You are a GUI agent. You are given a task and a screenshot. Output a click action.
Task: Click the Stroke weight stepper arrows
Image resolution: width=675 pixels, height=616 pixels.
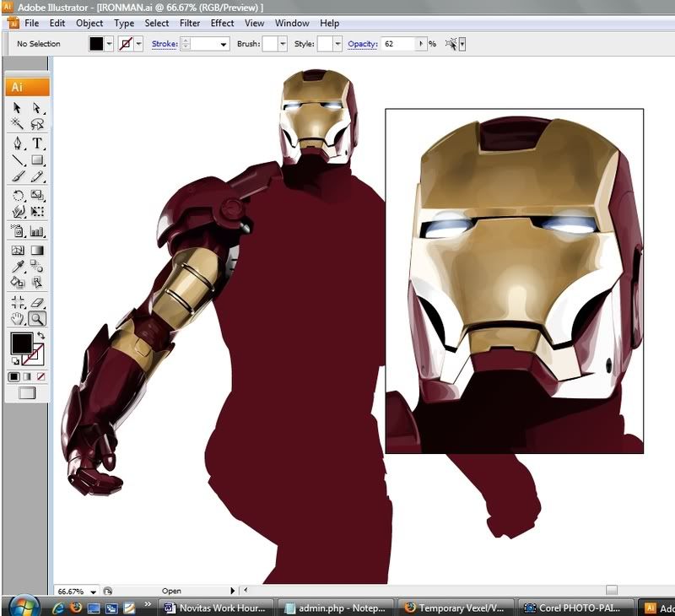point(186,44)
